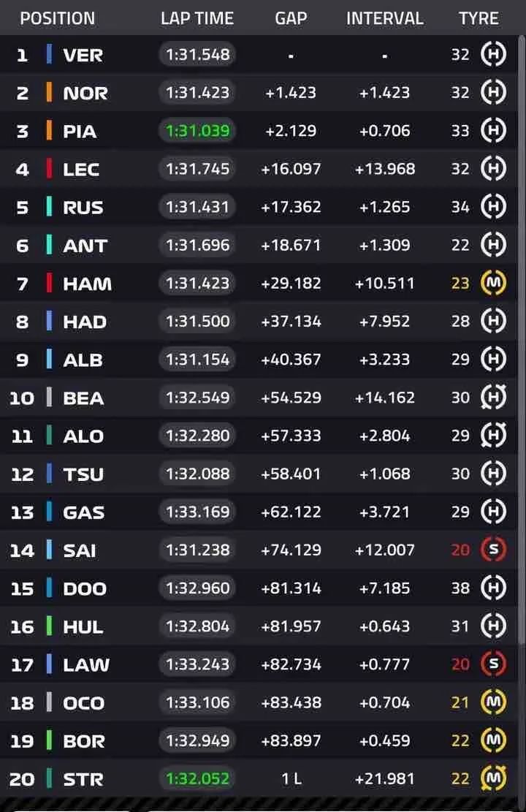
Task: Click Lawson's red soft tyre icon
Action: click(x=493, y=664)
